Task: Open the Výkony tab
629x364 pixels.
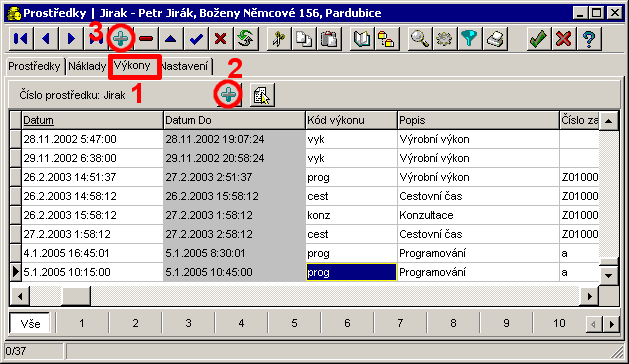Action: click(132, 65)
